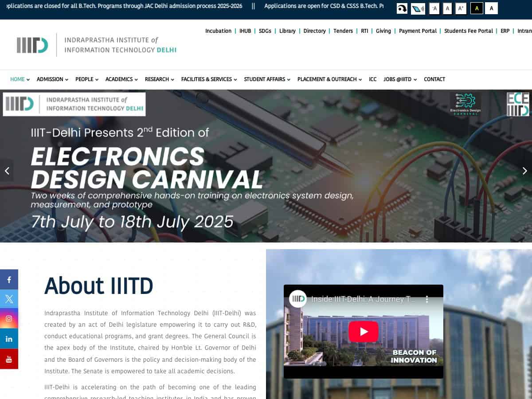Click the Electronics Design Carnival banner
Screen dimensions: 532x399
(266, 166)
